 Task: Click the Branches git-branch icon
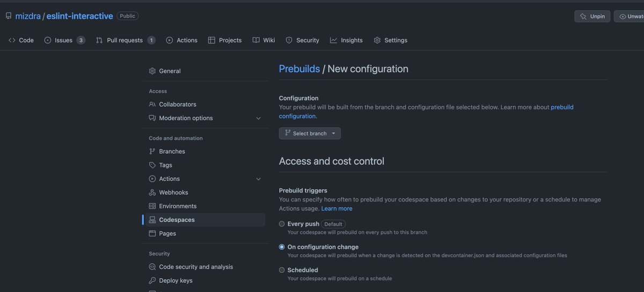pyautogui.click(x=152, y=152)
